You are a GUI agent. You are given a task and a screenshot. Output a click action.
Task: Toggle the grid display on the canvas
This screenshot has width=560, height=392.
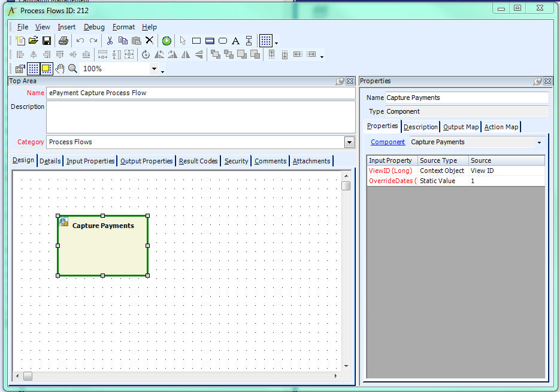tap(265, 41)
